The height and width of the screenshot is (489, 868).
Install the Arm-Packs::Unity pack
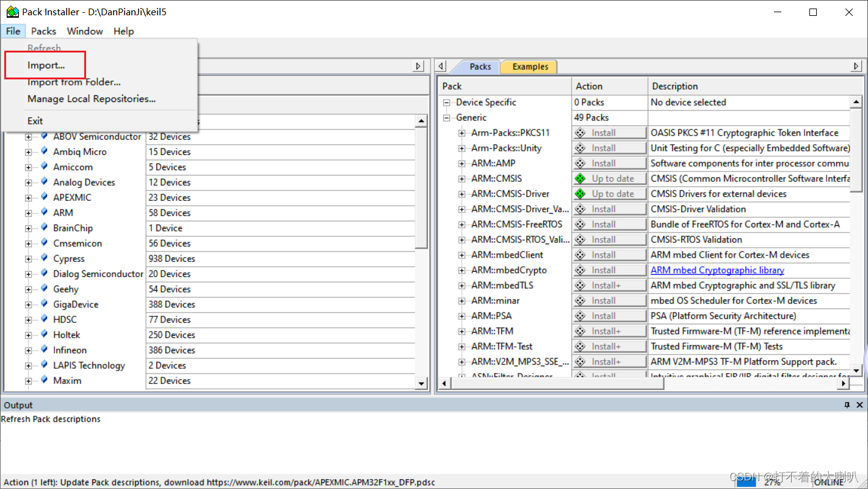[x=609, y=148]
